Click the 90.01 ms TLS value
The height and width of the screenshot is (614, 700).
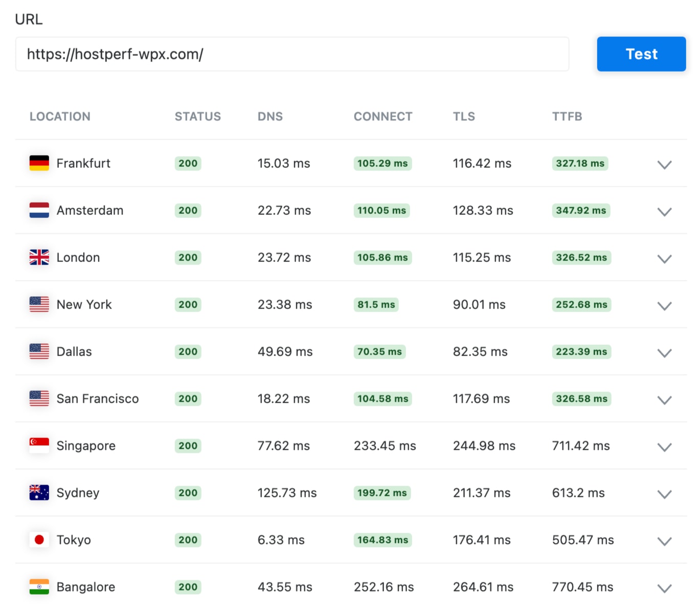(x=479, y=304)
